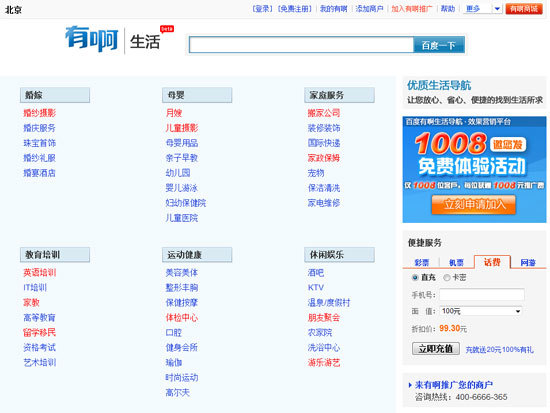
Task: Open the 家电维修 link
Action: [324, 203]
